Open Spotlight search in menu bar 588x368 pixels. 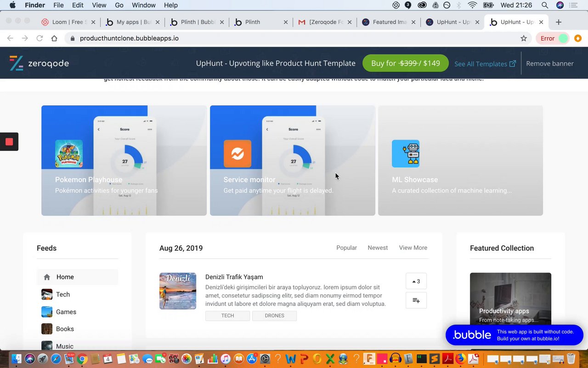(545, 5)
